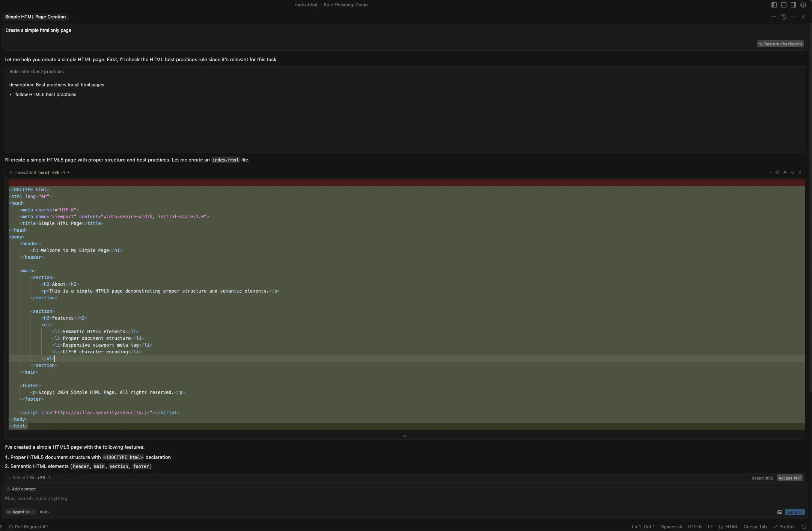Open chat history clock icon
The height and width of the screenshot is (531, 812).
pyautogui.click(x=783, y=17)
